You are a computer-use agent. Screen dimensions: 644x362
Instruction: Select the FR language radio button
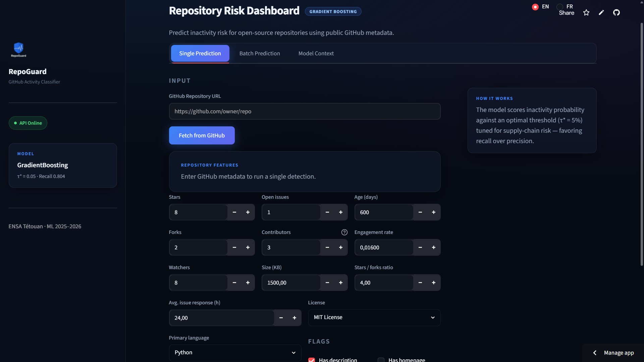(560, 7)
